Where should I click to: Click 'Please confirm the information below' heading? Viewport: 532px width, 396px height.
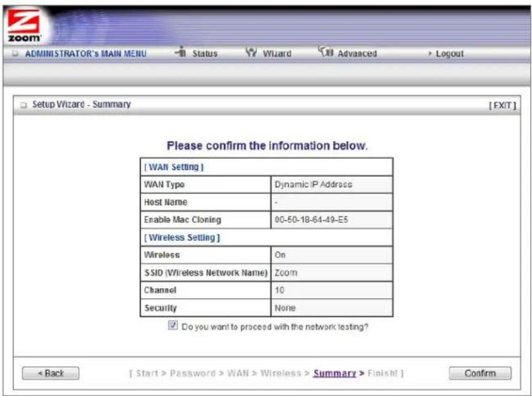(267, 145)
